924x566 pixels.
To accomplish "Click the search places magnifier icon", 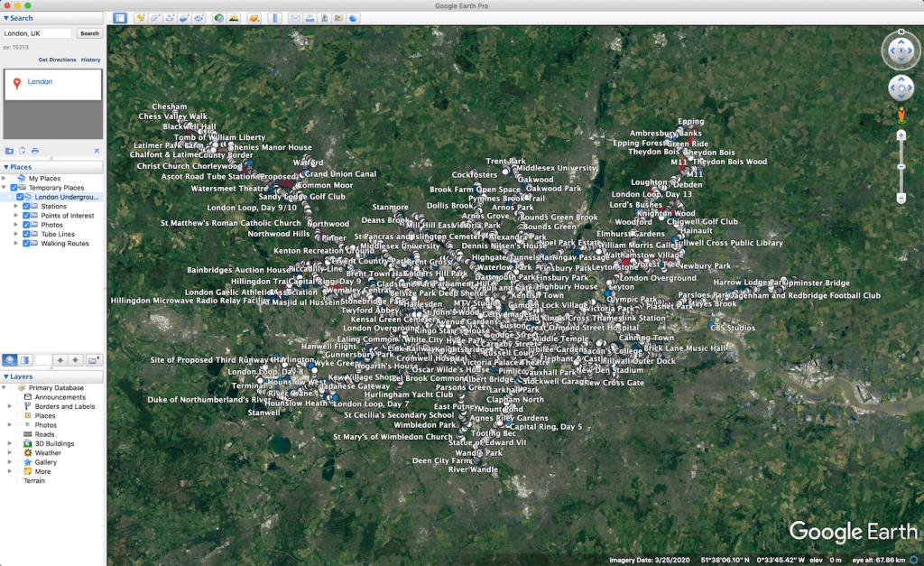I will (x=10, y=359).
